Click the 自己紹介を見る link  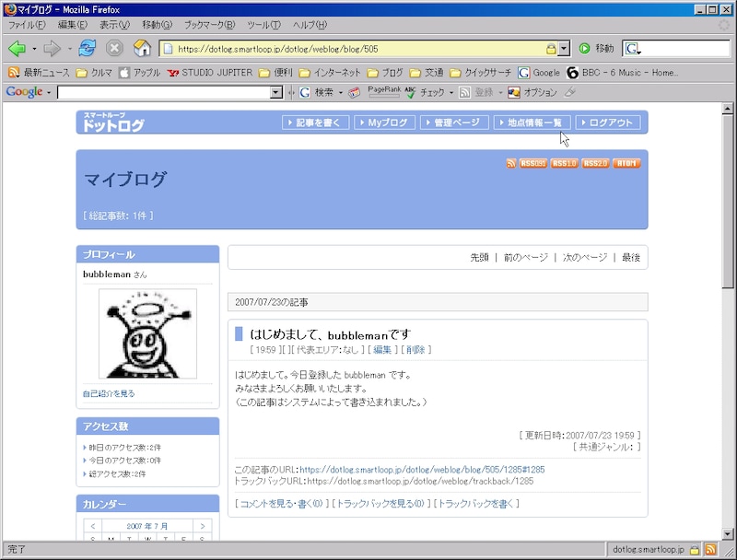tap(109, 393)
